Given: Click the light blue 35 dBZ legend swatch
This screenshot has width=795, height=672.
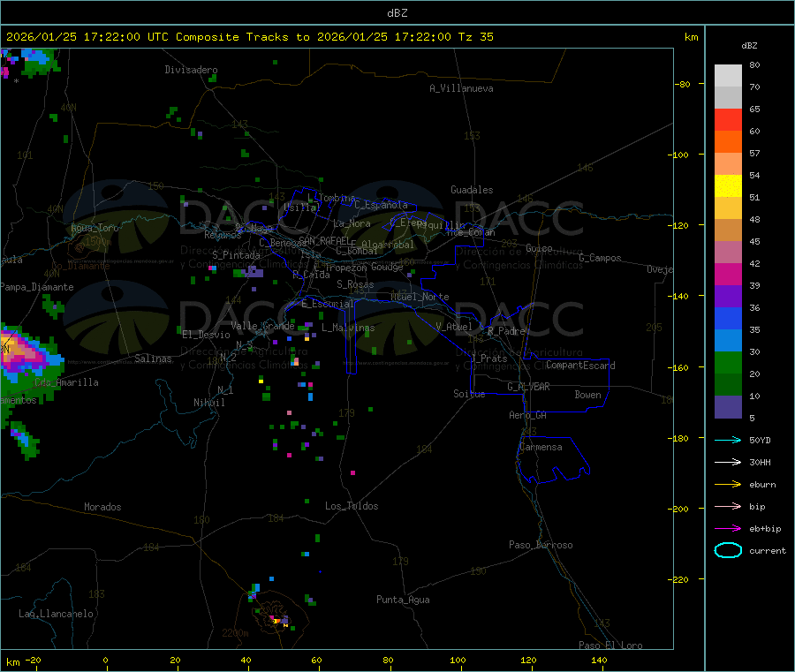Looking at the screenshot, I should 728,340.
